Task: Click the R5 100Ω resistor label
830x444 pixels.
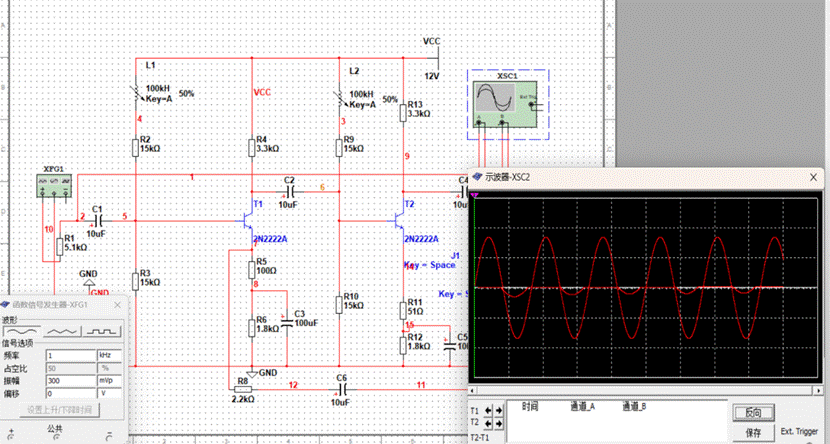Action: click(266, 266)
